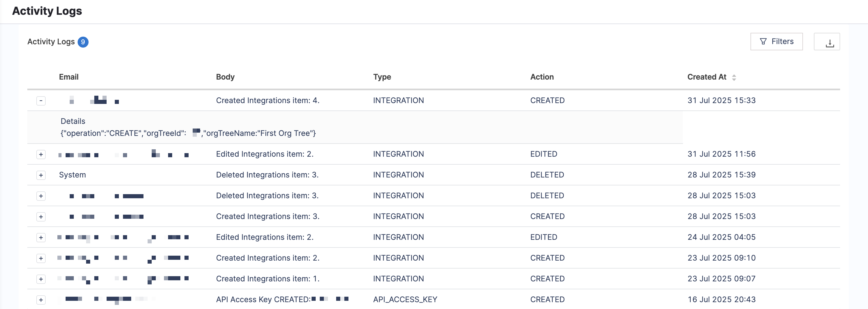Expand the Created Integrations item 2 row
868x309 pixels.
click(x=41, y=258)
